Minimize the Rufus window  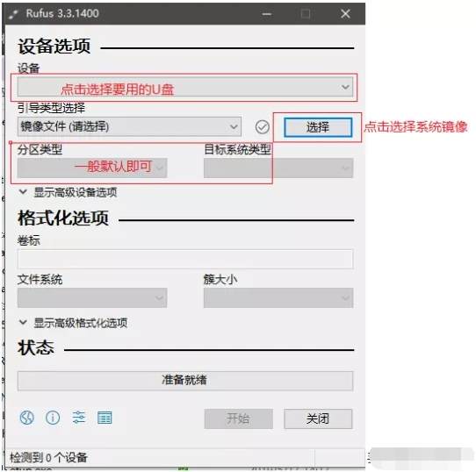[267, 14]
